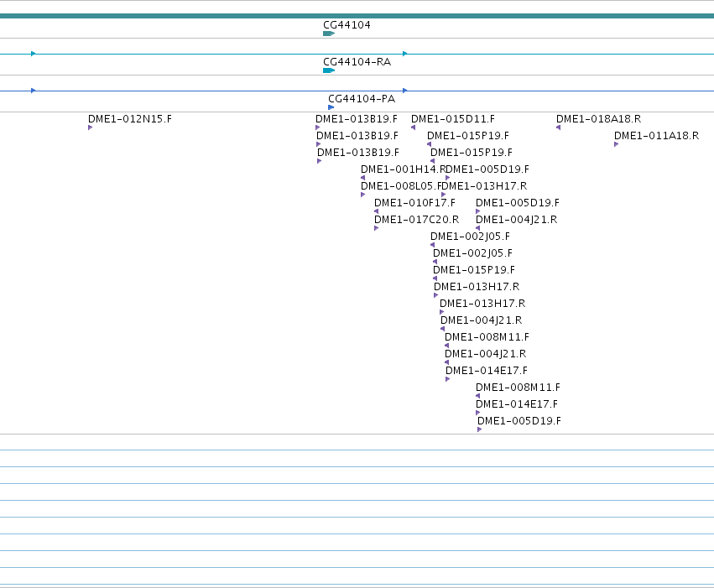Select the arrow marker below DME1-018A18.R
This screenshot has height=588, width=714.
(558, 127)
